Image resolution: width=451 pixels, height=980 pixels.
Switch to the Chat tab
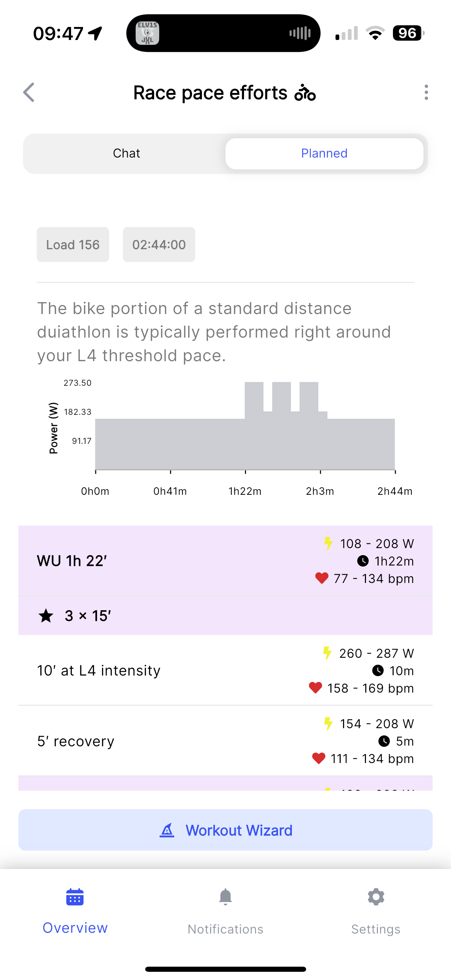coord(126,153)
